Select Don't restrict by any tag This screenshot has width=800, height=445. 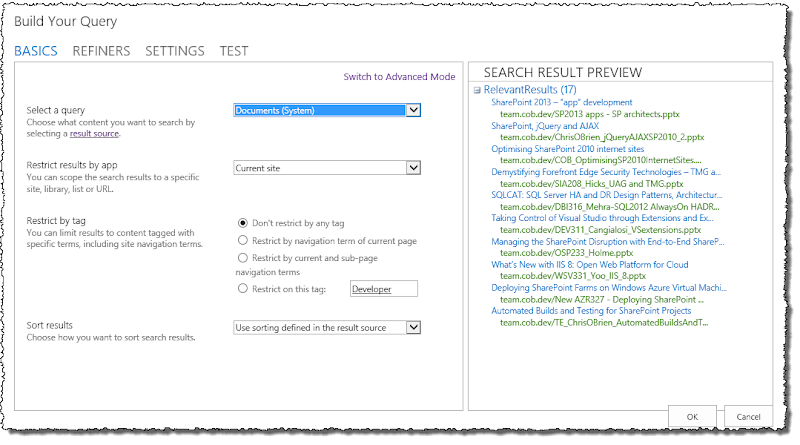(x=243, y=223)
